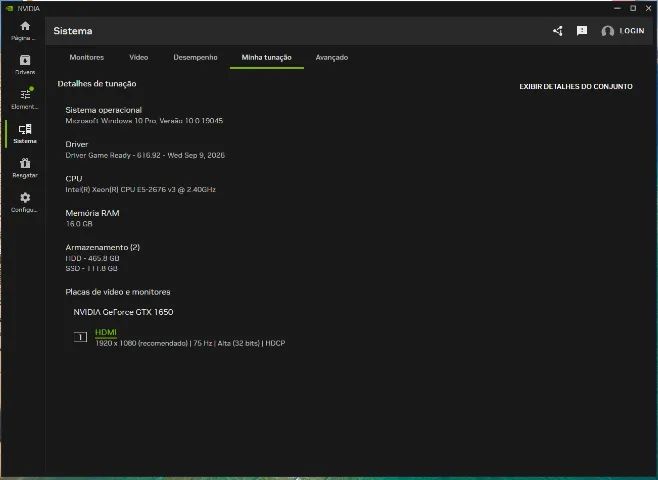The height and width of the screenshot is (480, 658).
Task: Minimize the NVIDIA window
Action: point(617,8)
